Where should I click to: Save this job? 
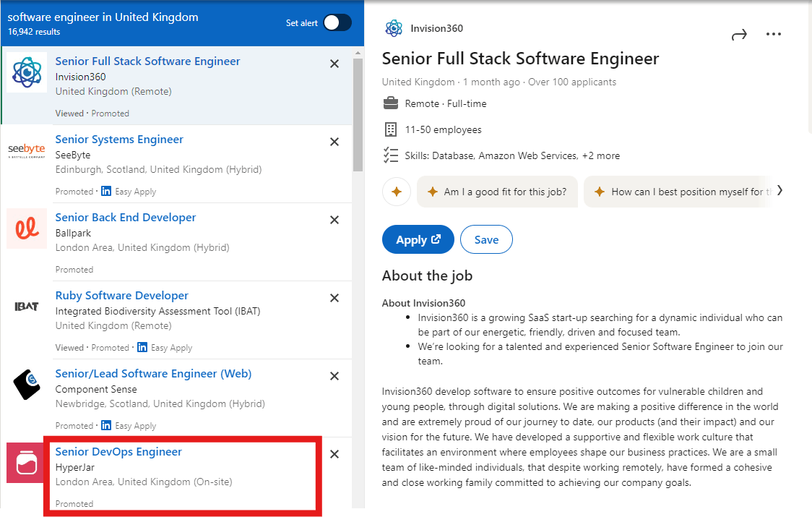(x=486, y=239)
